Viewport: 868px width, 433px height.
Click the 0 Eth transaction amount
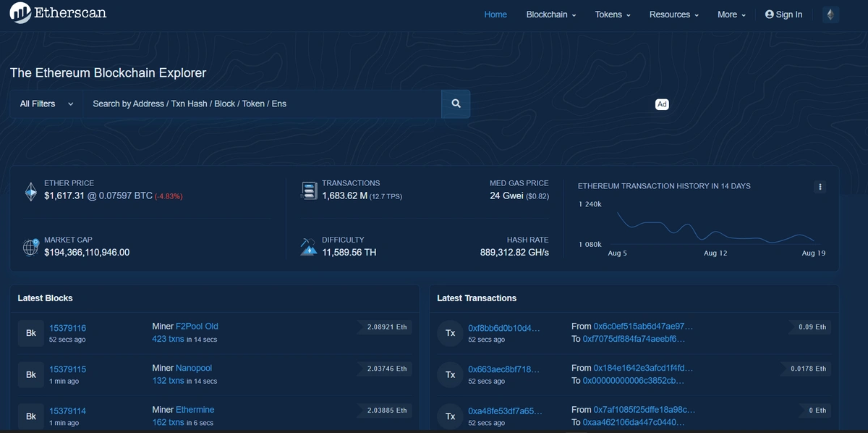pyautogui.click(x=817, y=411)
